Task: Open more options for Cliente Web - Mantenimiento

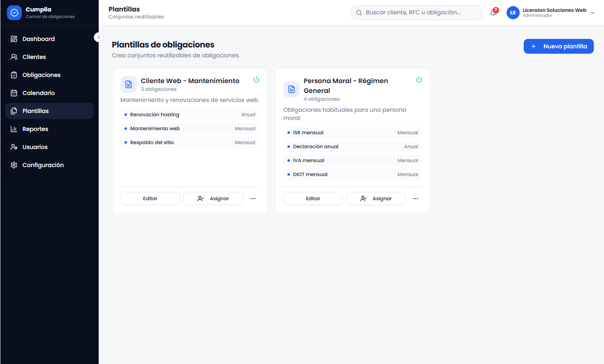Action: pyautogui.click(x=253, y=199)
